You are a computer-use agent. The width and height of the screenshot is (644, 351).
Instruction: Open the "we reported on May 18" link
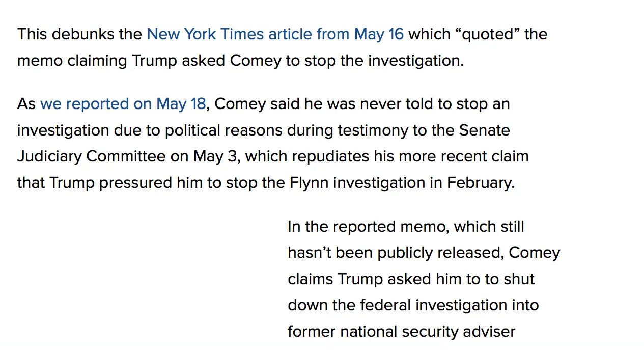click(x=123, y=104)
